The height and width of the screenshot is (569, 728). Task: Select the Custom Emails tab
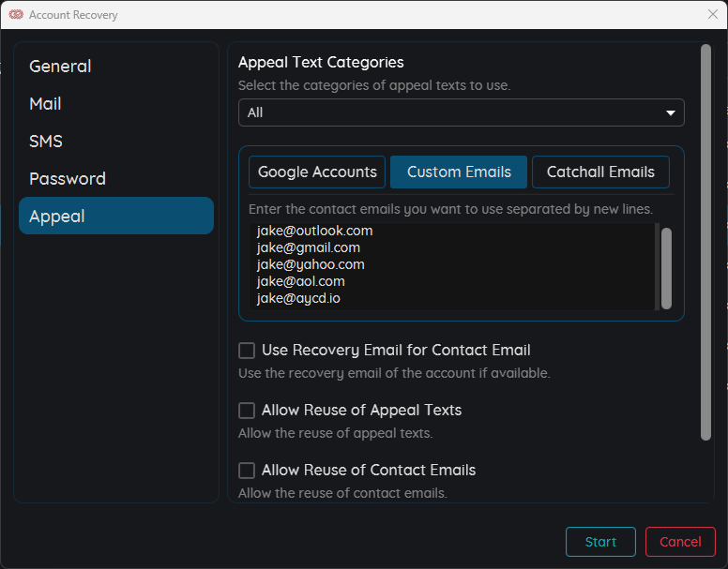459,172
